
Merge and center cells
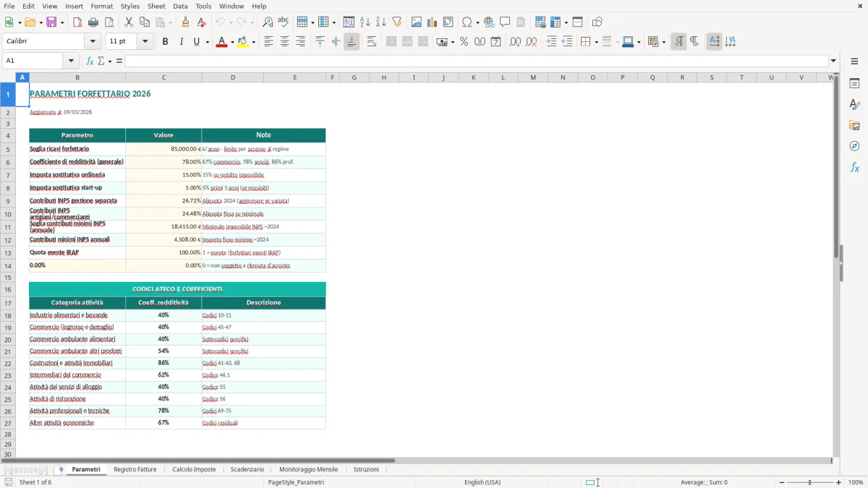(x=391, y=42)
